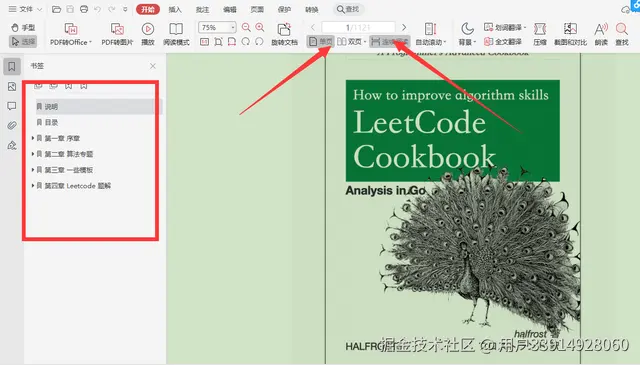640x365 pixels.
Task: Expand the 第四章 Leetcode 题解 bookmark
Action: [33, 185]
